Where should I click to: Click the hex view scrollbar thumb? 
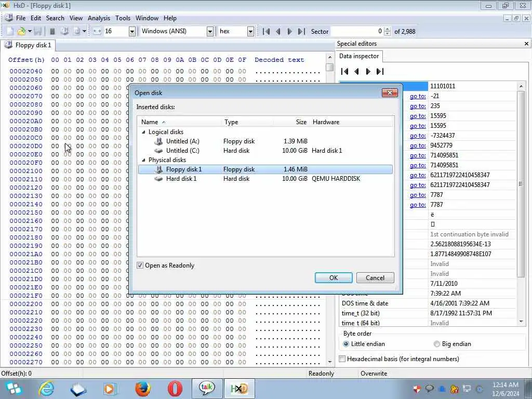coord(329,67)
